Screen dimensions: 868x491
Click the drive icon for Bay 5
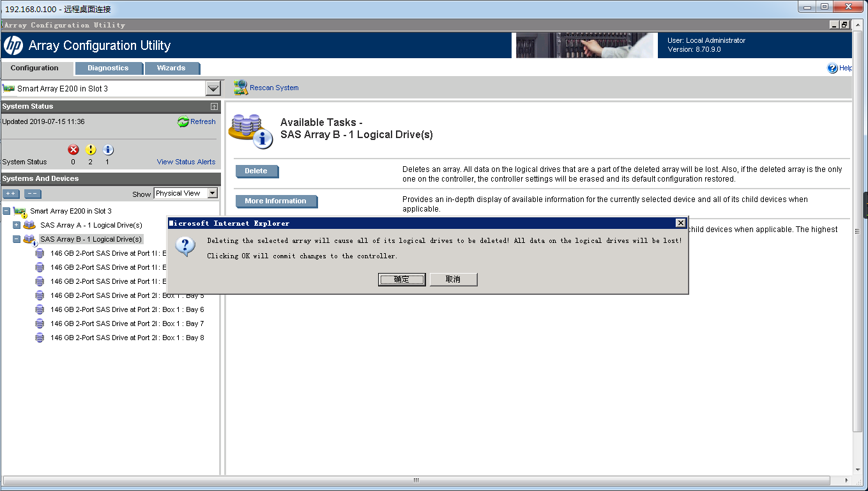tap(40, 295)
